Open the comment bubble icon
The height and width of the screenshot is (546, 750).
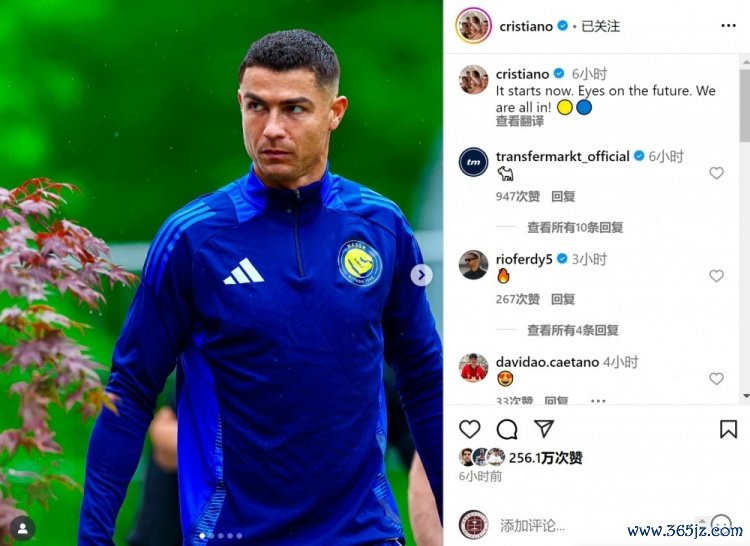click(x=507, y=429)
